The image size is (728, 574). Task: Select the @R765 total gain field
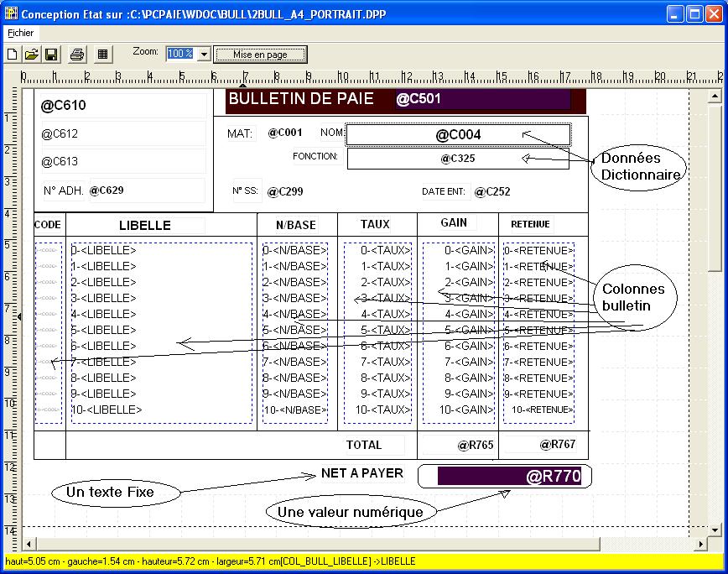point(458,445)
